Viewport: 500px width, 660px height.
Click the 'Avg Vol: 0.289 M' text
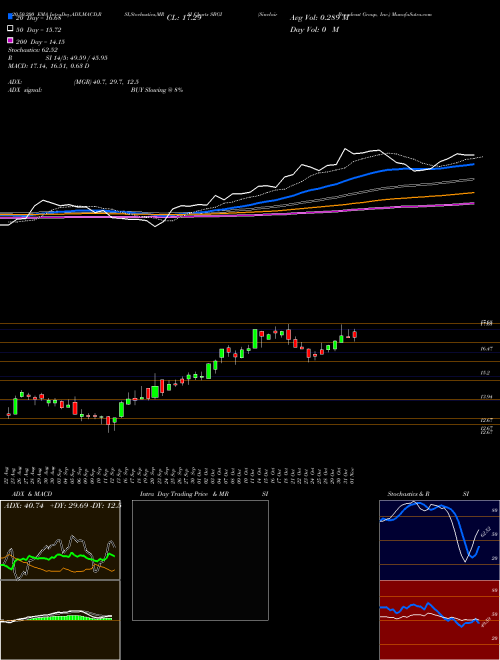pos(319,18)
